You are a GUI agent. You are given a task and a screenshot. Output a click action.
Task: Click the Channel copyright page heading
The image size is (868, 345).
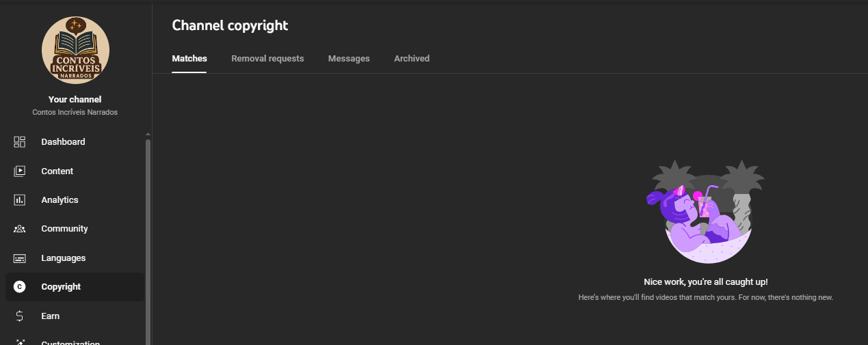pos(230,26)
